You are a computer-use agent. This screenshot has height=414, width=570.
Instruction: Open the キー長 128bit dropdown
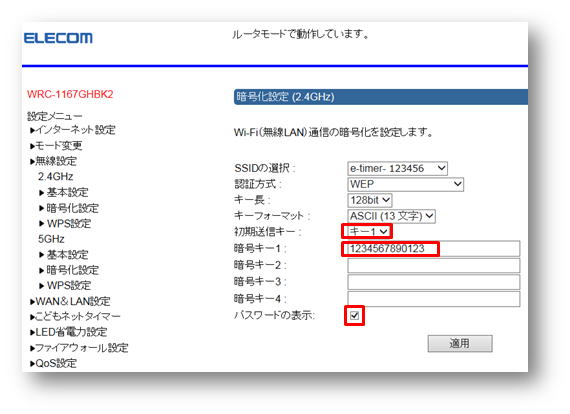(370, 200)
